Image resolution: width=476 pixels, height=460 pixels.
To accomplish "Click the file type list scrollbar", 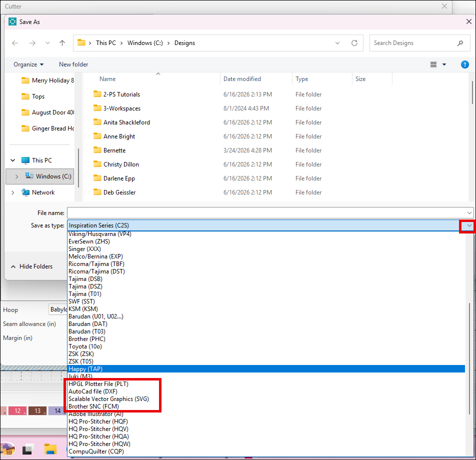I will [469, 358].
